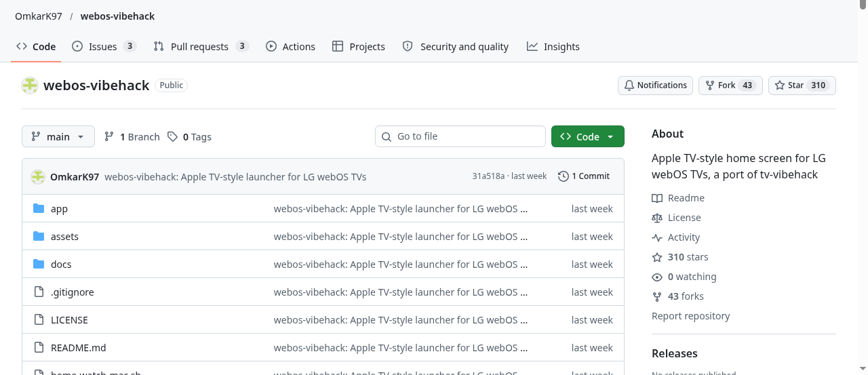The width and height of the screenshot is (868, 375).
Task: Open OmkarK97 author link in commit row
Action: 75,177
